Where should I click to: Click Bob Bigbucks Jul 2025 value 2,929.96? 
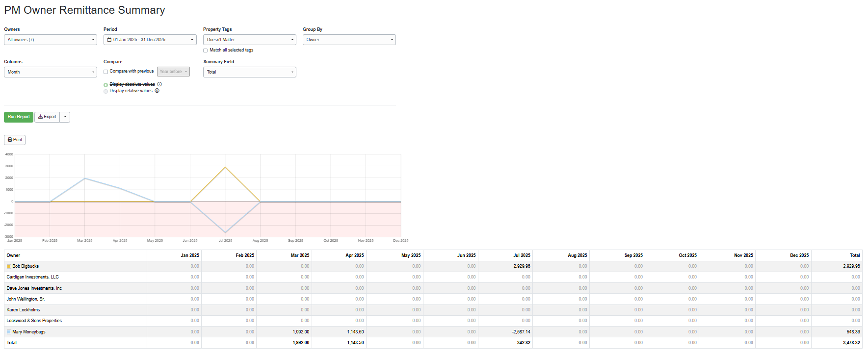522,267
